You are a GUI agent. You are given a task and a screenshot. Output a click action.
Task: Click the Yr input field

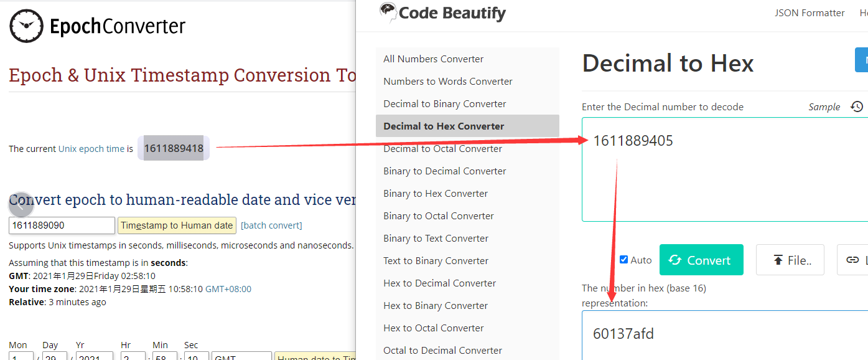[95, 356]
